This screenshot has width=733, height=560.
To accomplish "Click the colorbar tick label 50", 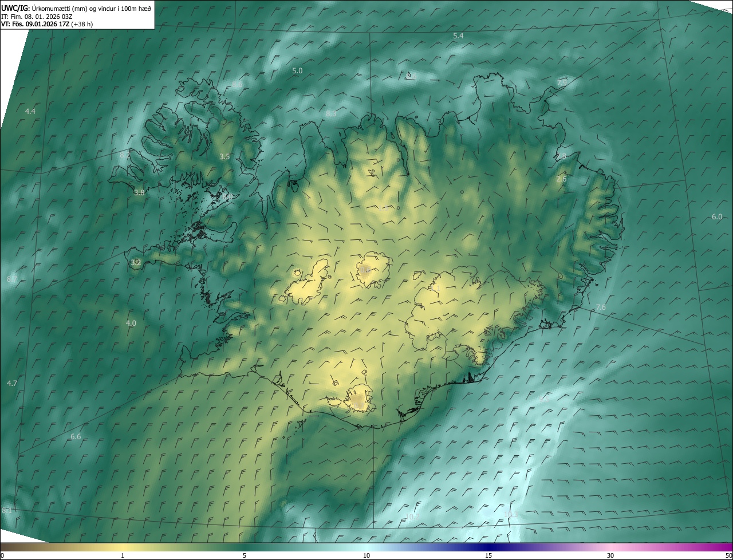I will pyautogui.click(x=728, y=555).
